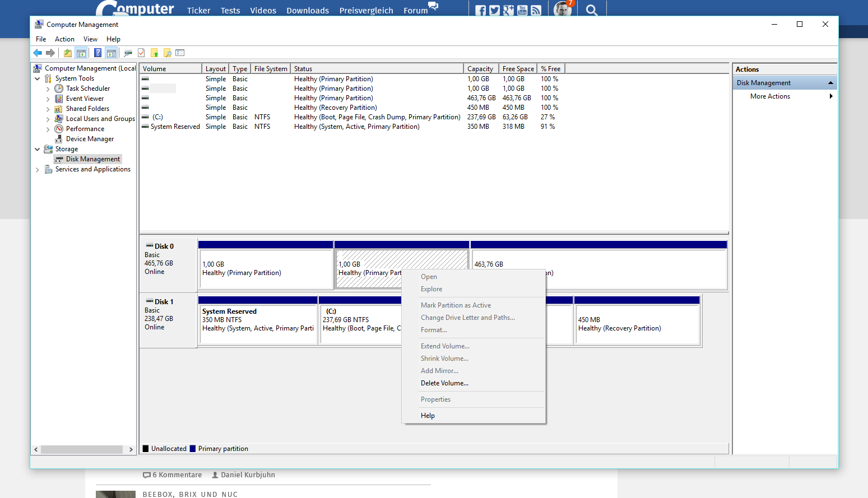This screenshot has width=868, height=498.
Task: Choose Delete Volume... from context menu
Action: pyautogui.click(x=444, y=383)
